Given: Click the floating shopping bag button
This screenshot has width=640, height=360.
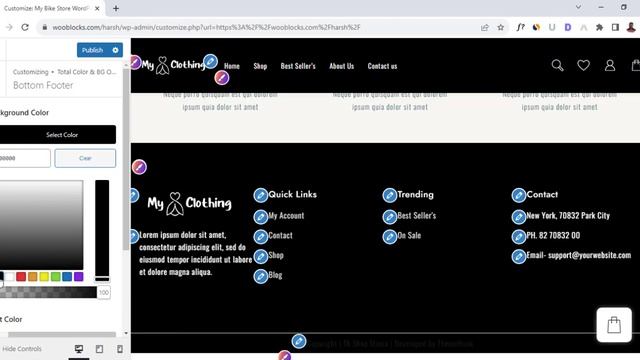Looking at the screenshot, I should pos(614,325).
